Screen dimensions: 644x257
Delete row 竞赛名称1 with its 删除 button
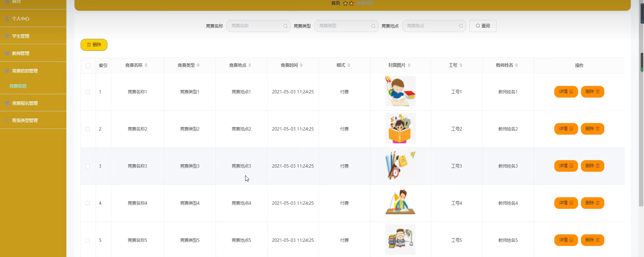click(x=592, y=92)
